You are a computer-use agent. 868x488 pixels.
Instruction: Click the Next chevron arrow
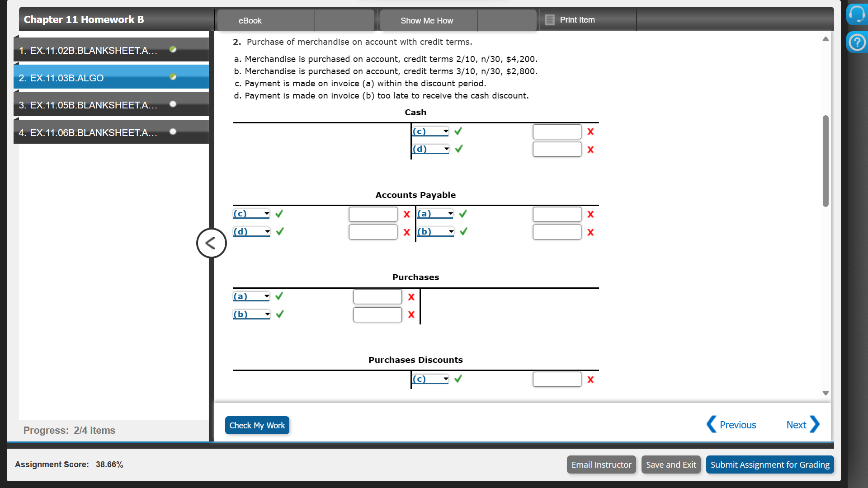pos(815,424)
